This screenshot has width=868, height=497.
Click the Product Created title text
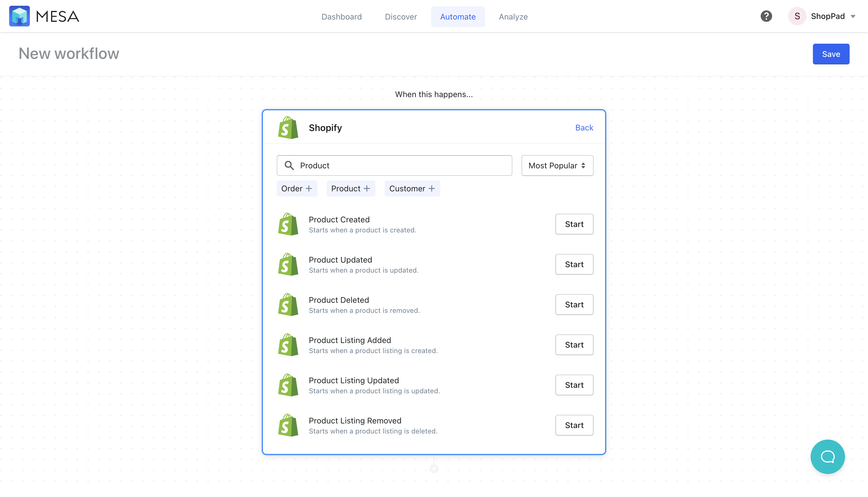[x=339, y=219]
